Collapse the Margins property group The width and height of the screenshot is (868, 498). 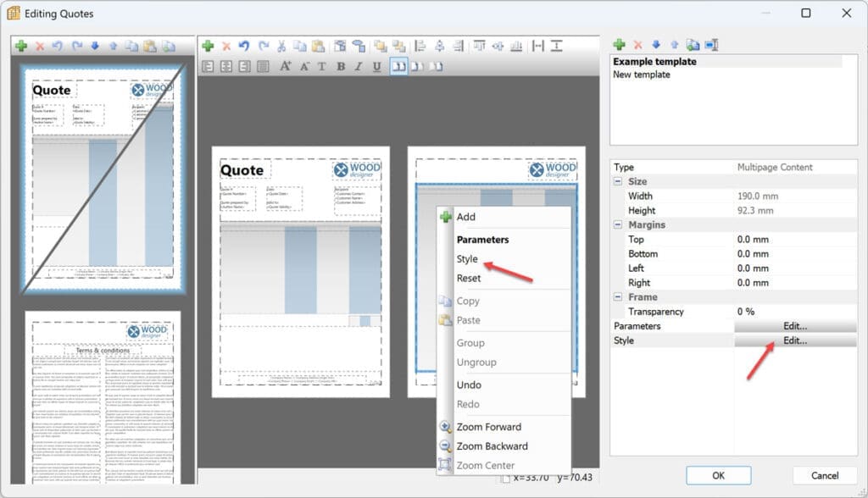(618, 224)
